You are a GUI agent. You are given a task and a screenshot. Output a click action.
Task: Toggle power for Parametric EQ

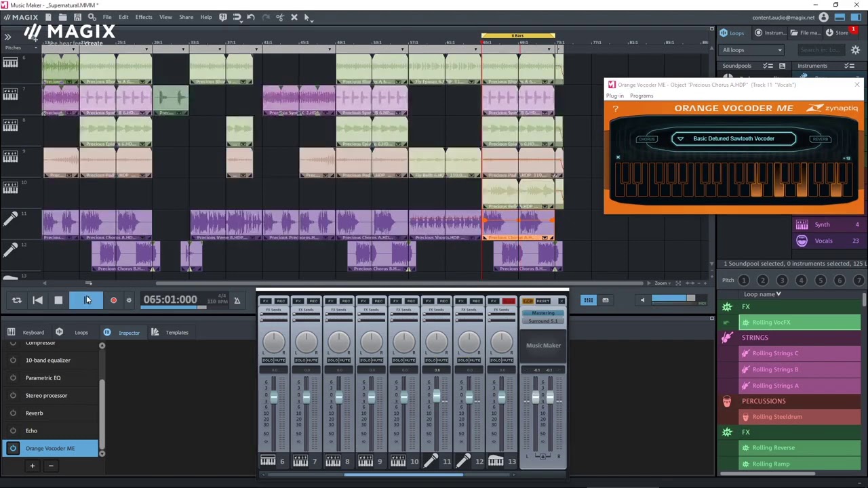click(13, 378)
